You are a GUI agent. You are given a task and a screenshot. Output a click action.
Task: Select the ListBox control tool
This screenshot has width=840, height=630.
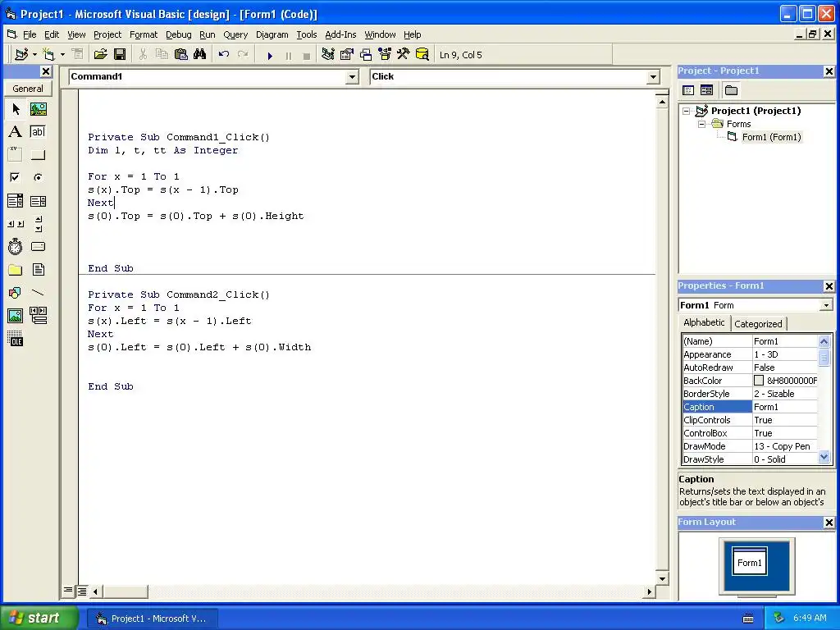pyautogui.click(x=38, y=201)
